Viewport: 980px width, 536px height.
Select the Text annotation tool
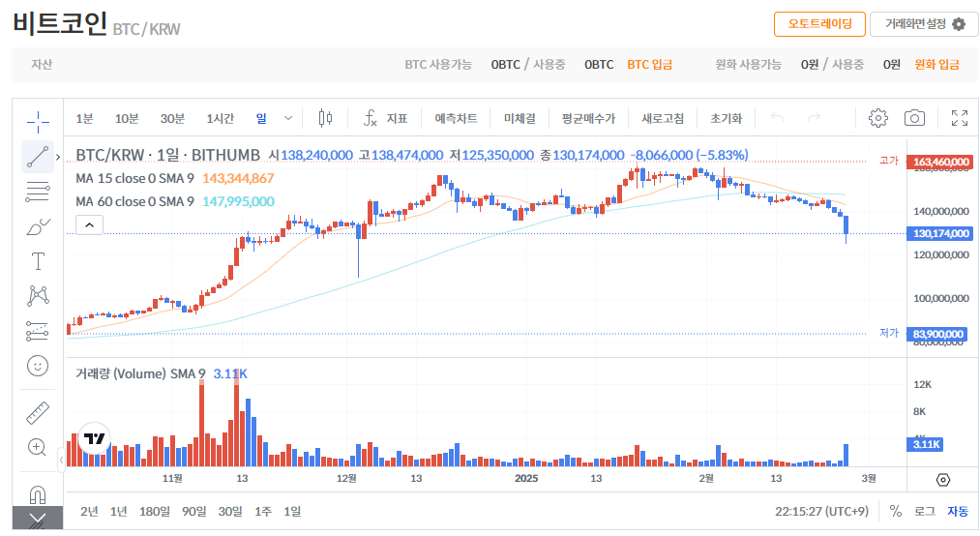38,261
